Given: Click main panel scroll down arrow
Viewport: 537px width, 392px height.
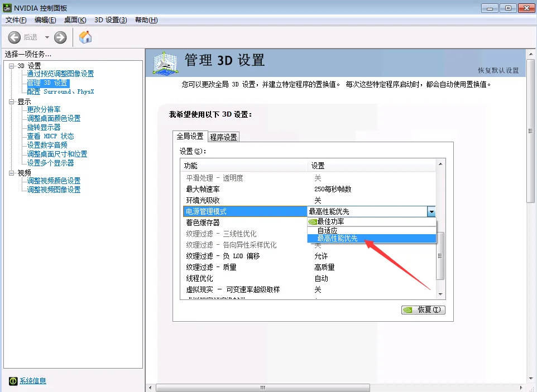Looking at the screenshot, I should pyautogui.click(x=531, y=379).
